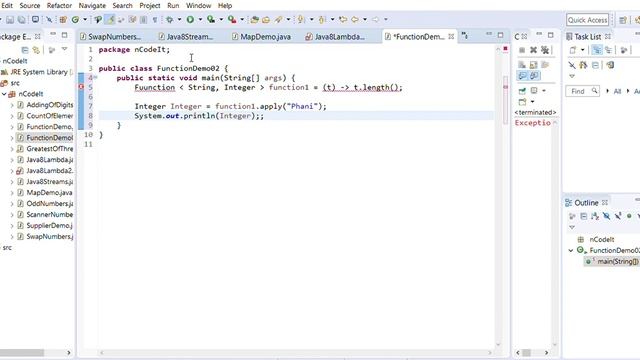Open the Run menu
Screen dimensions: 640x360
[x=173, y=6]
